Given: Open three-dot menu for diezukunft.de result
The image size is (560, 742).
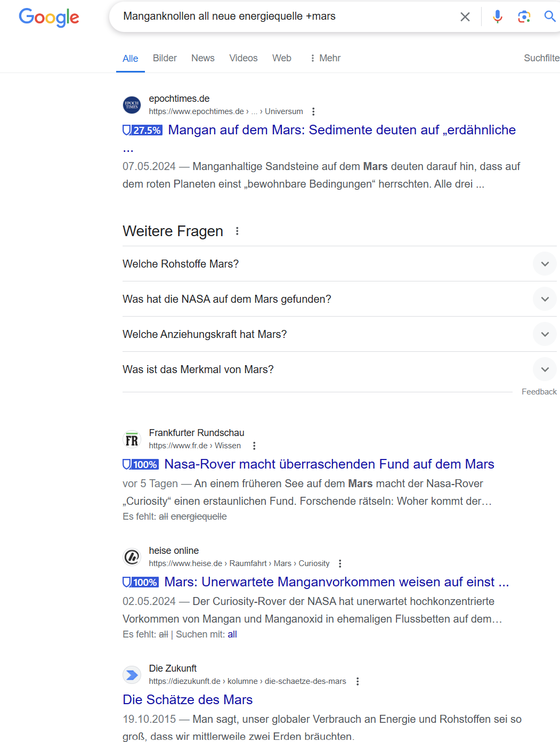Looking at the screenshot, I should pos(358,681).
